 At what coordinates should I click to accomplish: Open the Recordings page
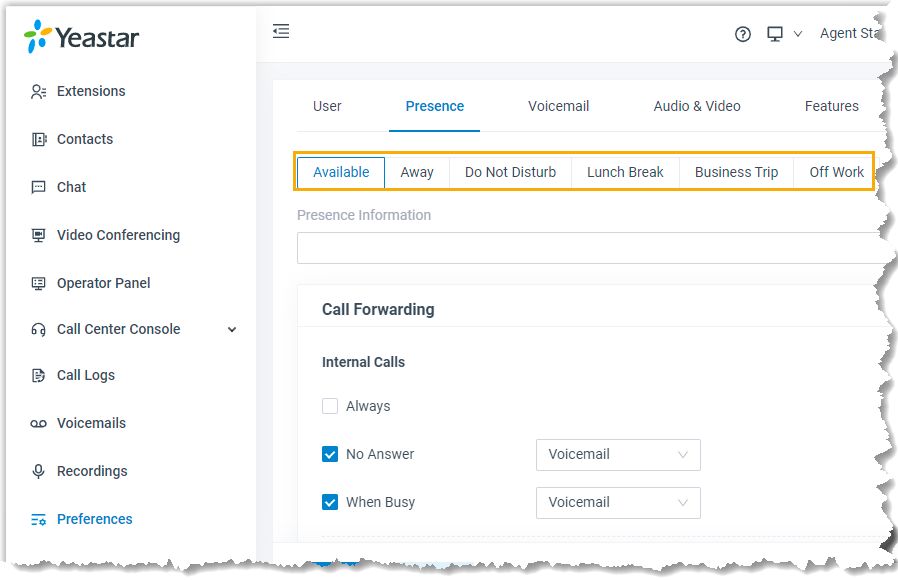click(92, 471)
